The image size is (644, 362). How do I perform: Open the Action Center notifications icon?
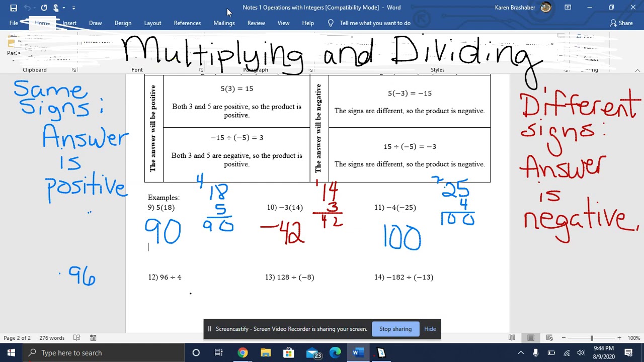coord(628,353)
